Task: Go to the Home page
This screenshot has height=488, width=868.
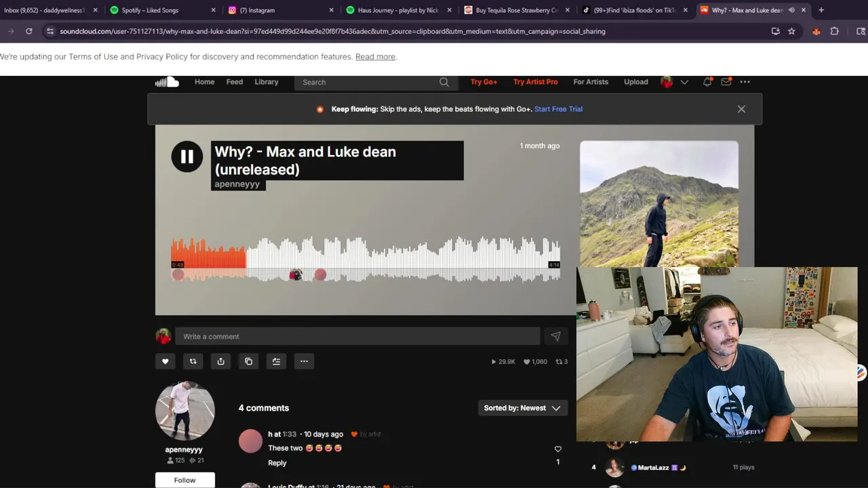Action: tap(204, 82)
